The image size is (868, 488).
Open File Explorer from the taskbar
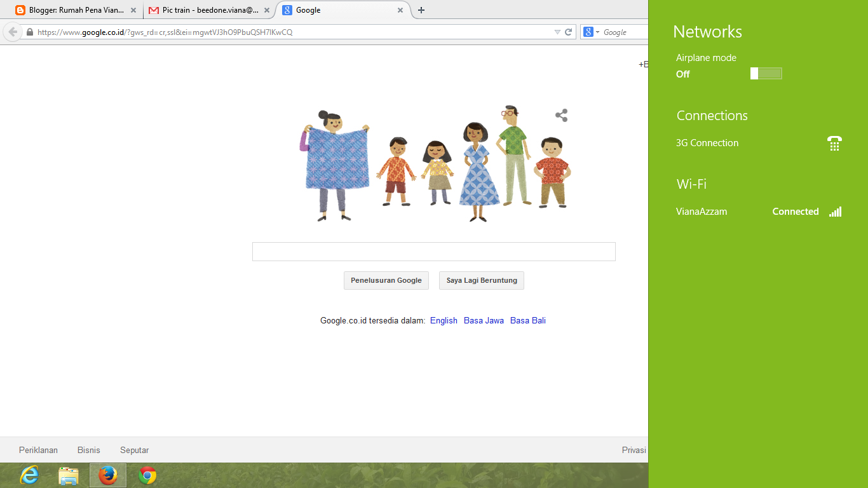coord(69,475)
